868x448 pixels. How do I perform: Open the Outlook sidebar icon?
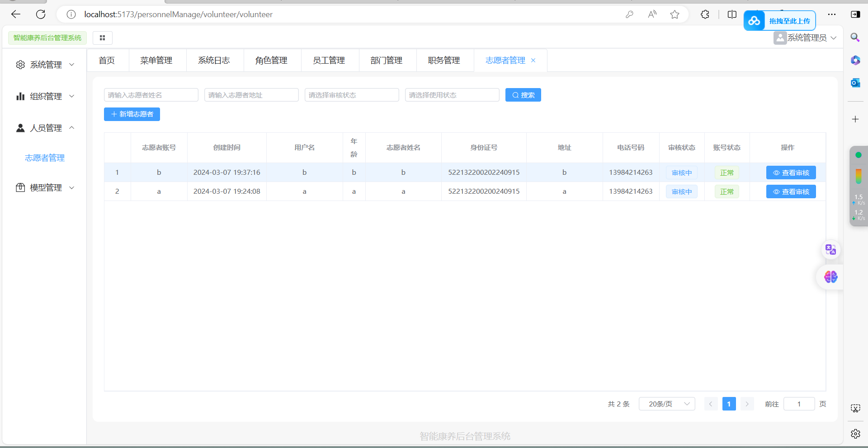[855, 83]
